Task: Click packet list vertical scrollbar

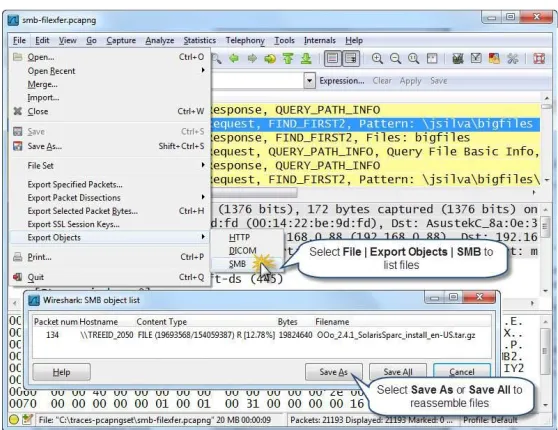Action: pyautogui.click(x=546, y=138)
